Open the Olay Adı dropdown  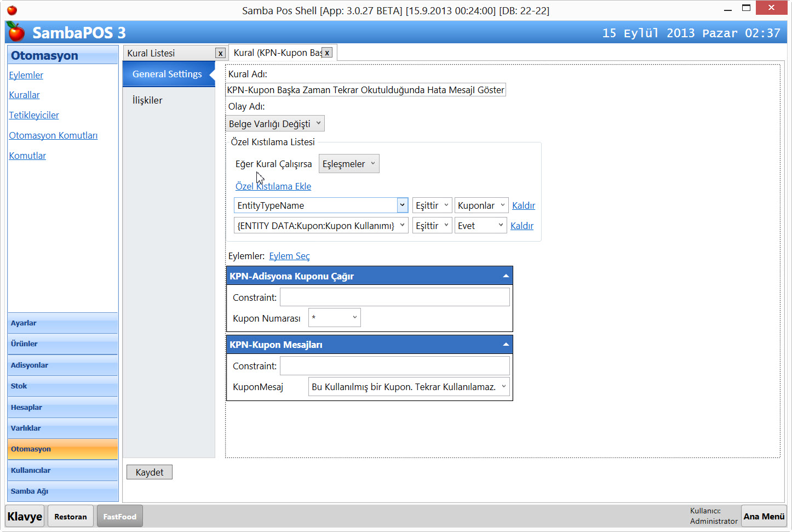point(275,124)
